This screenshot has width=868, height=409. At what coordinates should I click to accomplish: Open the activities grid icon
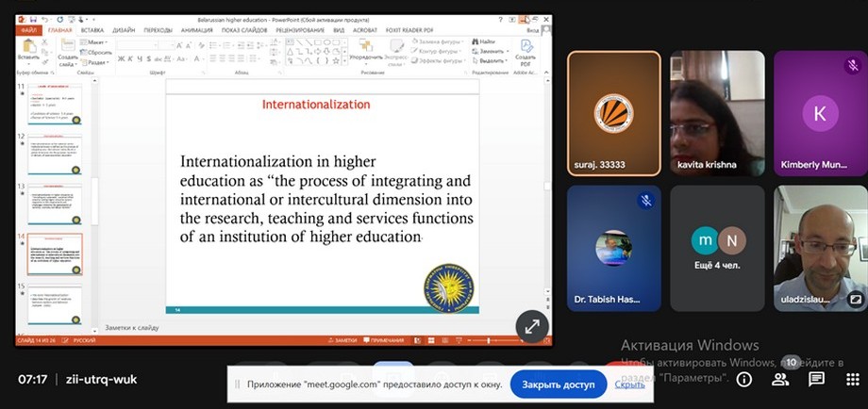(852, 379)
